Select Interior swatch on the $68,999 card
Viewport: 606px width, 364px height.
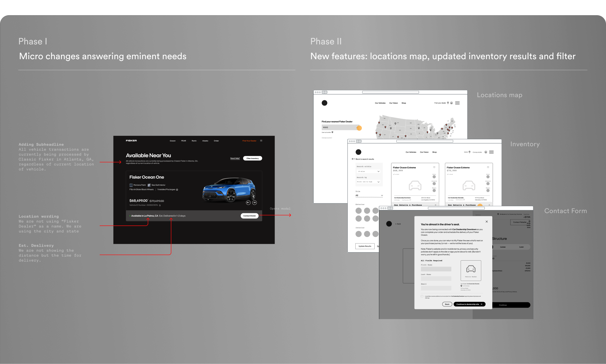(434, 184)
